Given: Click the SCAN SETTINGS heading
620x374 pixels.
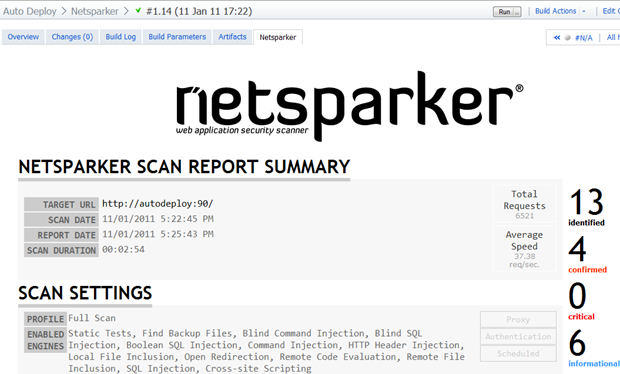Looking at the screenshot, I should coord(85,293).
